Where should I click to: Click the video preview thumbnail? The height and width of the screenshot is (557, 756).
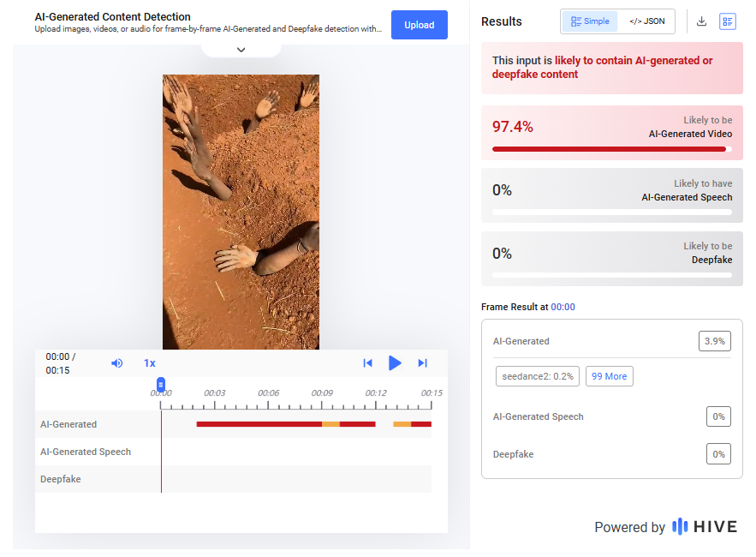pyautogui.click(x=241, y=212)
